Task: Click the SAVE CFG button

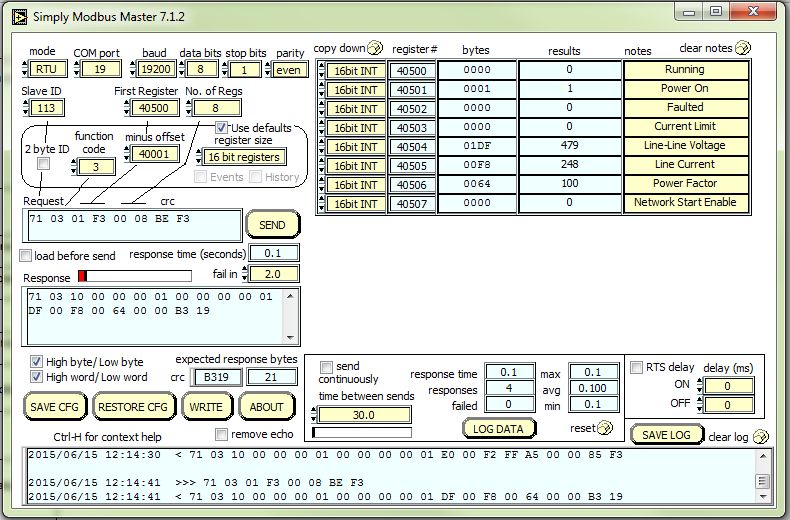Action: (x=54, y=407)
